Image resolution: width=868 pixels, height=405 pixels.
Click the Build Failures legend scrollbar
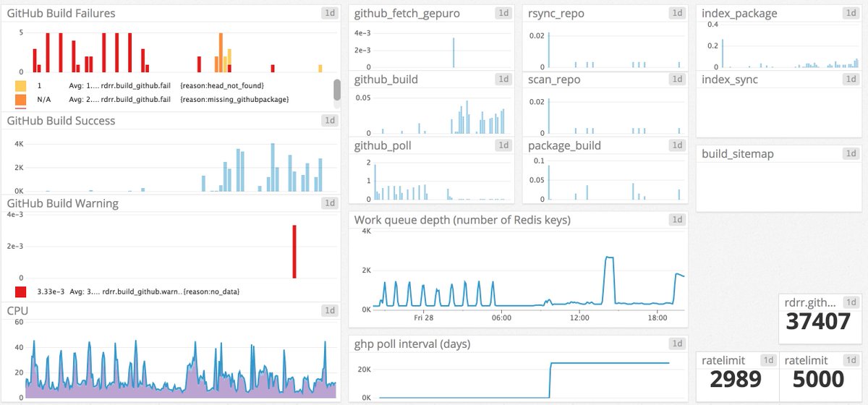pyautogui.click(x=337, y=90)
